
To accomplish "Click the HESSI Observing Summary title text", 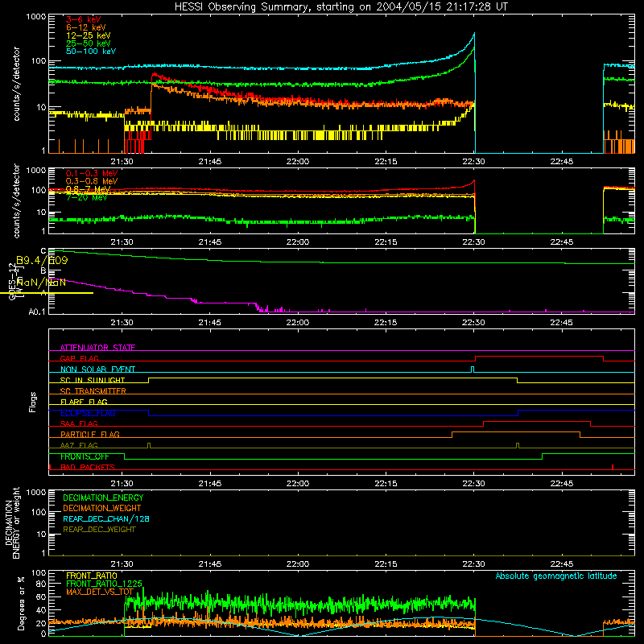I will coord(341,7).
